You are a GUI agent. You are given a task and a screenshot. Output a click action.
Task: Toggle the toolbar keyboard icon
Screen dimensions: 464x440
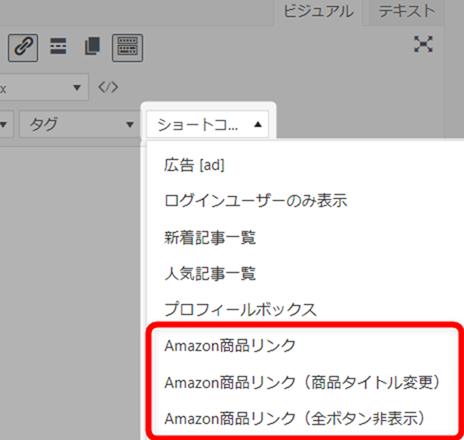(x=127, y=48)
